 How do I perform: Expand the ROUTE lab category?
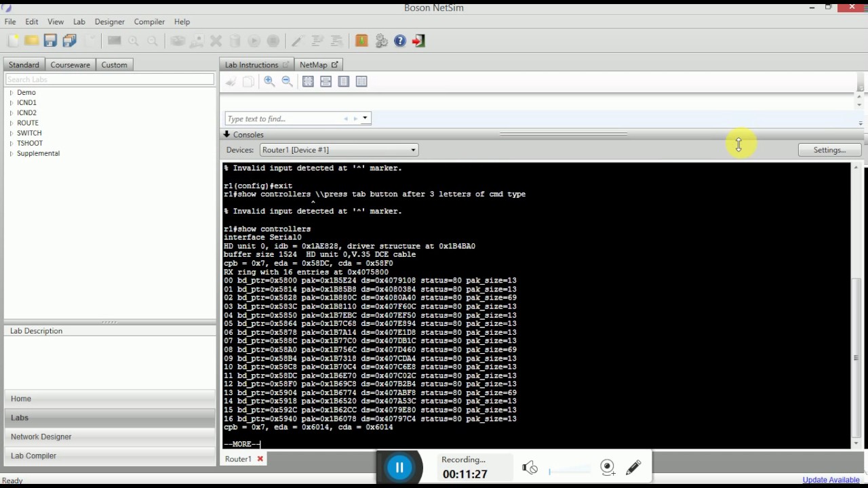pyautogui.click(x=11, y=123)
